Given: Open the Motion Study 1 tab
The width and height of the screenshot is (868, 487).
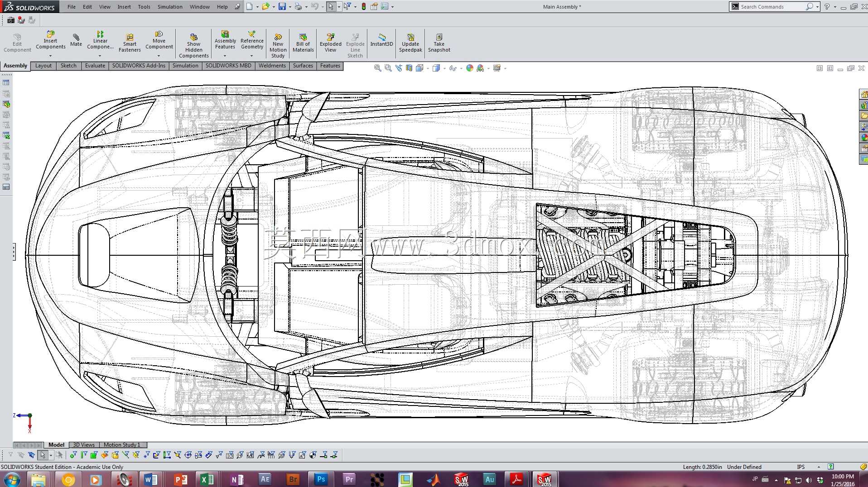Looking at the screenshot, I should (122, 445).
